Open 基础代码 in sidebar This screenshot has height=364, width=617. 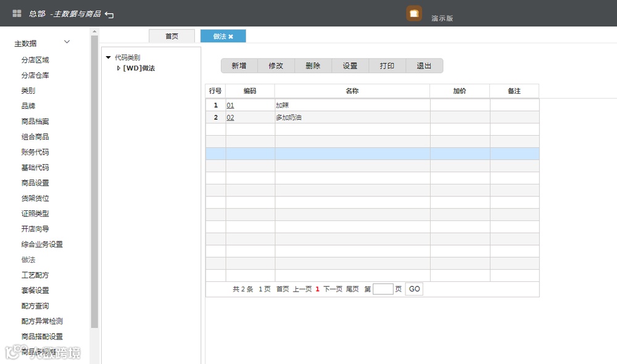(x=35, y=167)
